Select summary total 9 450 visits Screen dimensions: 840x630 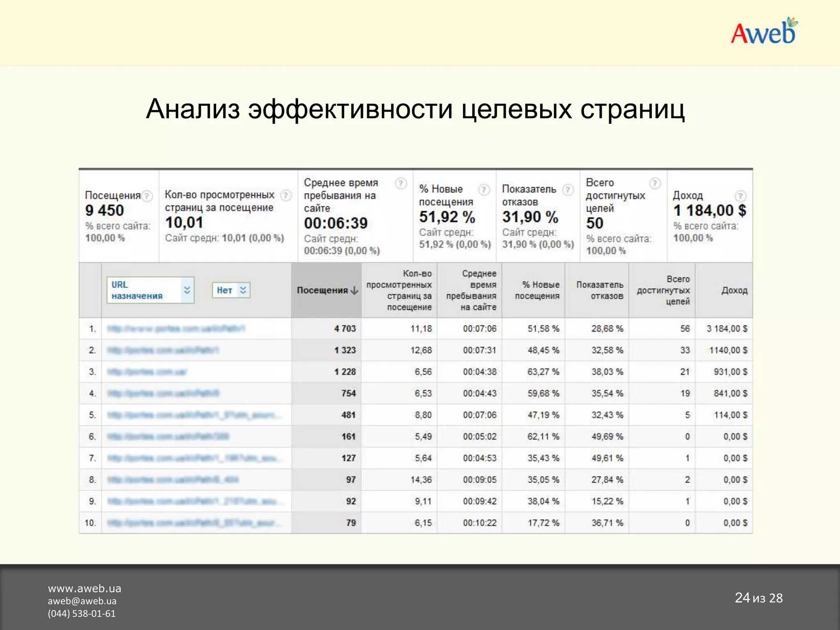pyautogui.click(x=105, y=210)
